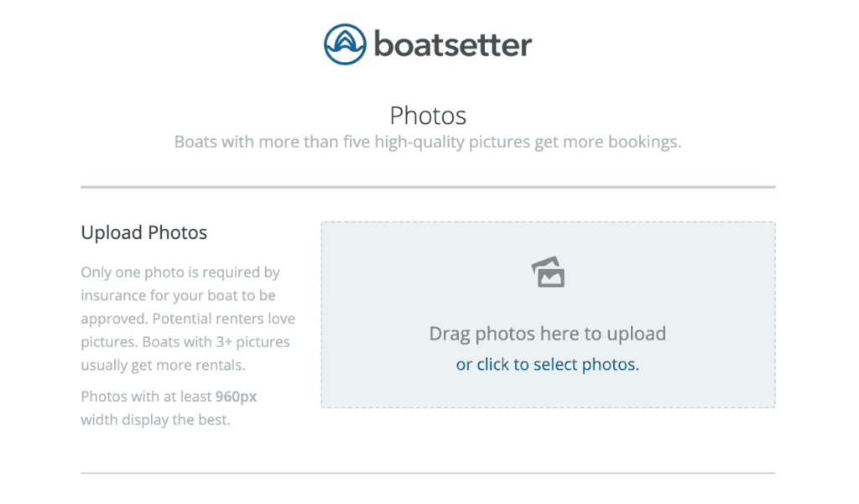
Task: Click the horizontal divider under the subtitle
Action: click(x=428, y=181)
